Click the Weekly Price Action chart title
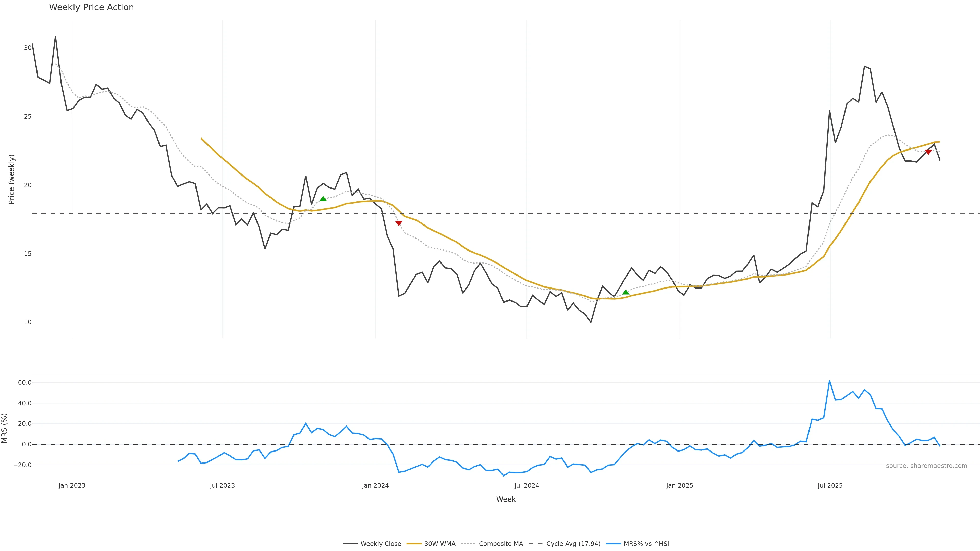Screen dimensions: 980x551 [91, 7]
